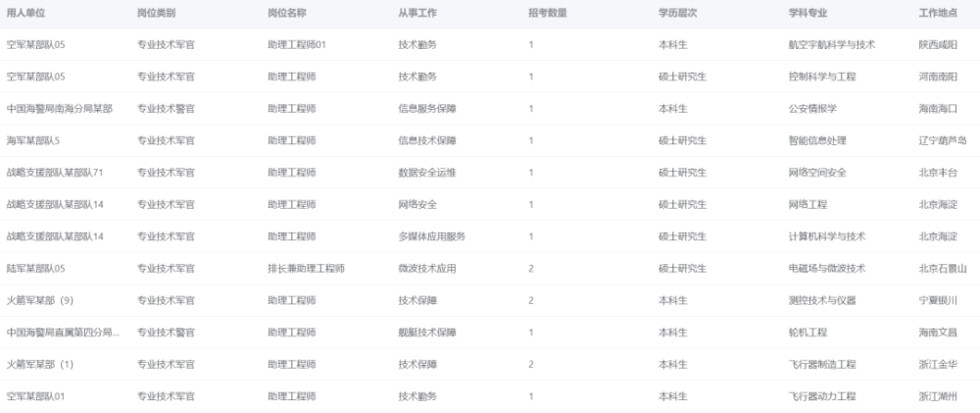The height and width of the screenshot is (413, 980).
Task: Select the 航空宇航科学与技术 major cell
Action: tap(831, 45)
